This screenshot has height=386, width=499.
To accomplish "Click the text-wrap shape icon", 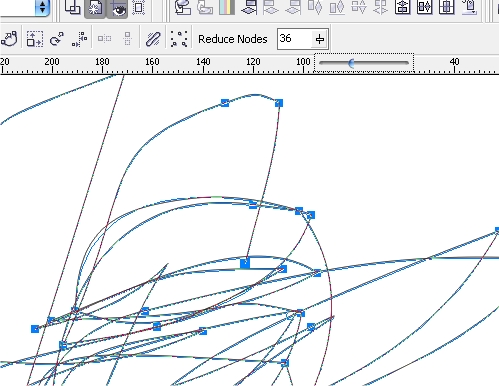I will click(x=183, y=7).
